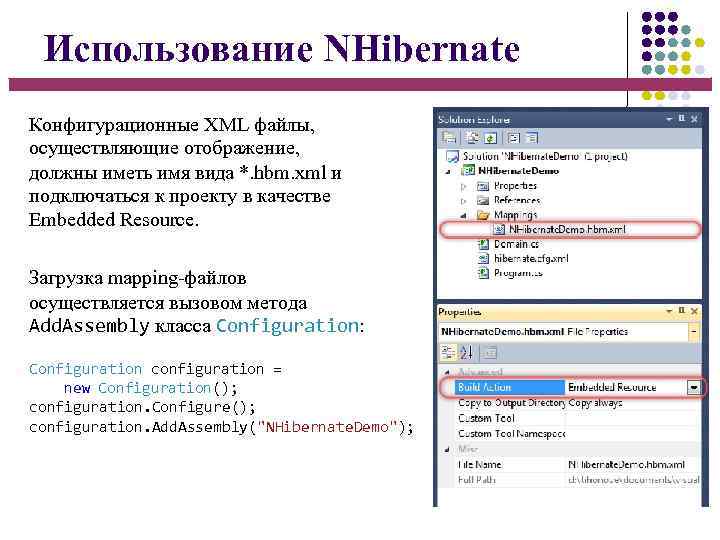Open Solution Explorer window position dropdown arrow
Viewport: 720px width, 540px height.
tap(669, 118)
